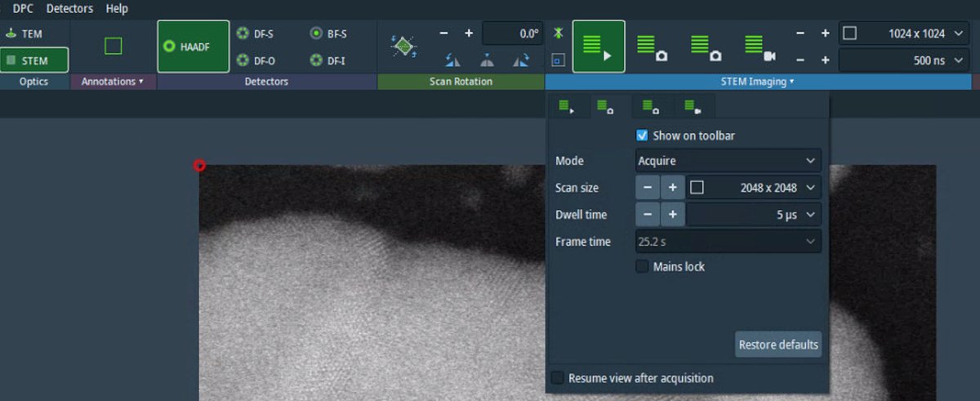Decrease popup scan size beside 2048 x 2048
980x401 pixels.
click(x=648, y=188)
